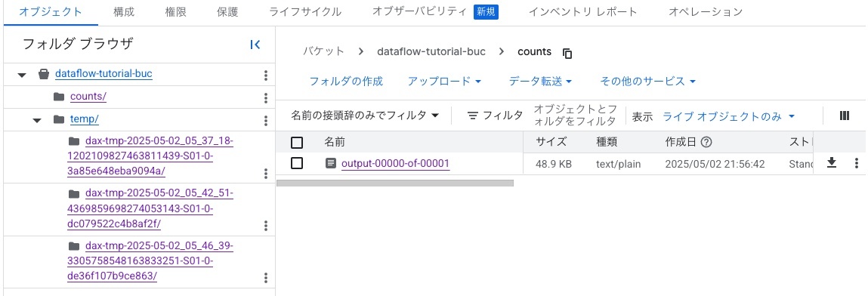Image resolution: width=868 pixels, height=296 pixels.
Task: Open more options for dax-tmp 05_46_39 folder
Action: (266, 278)
